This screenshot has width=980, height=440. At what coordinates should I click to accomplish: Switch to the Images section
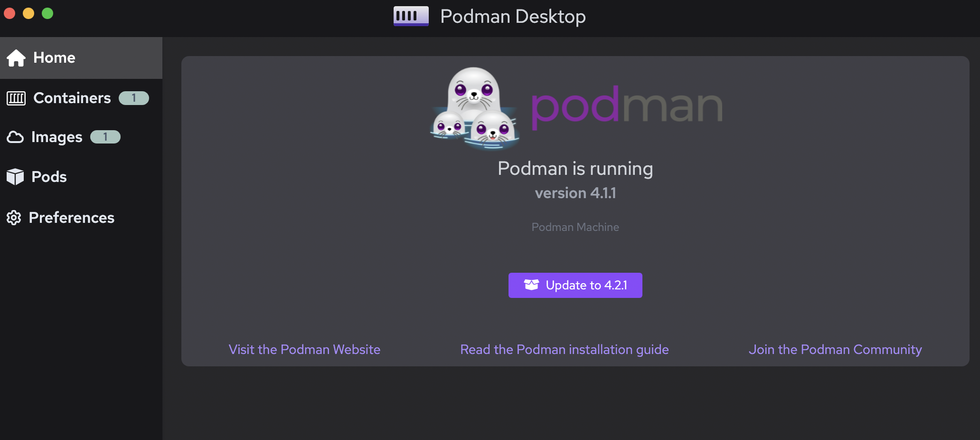coord(56,137)
